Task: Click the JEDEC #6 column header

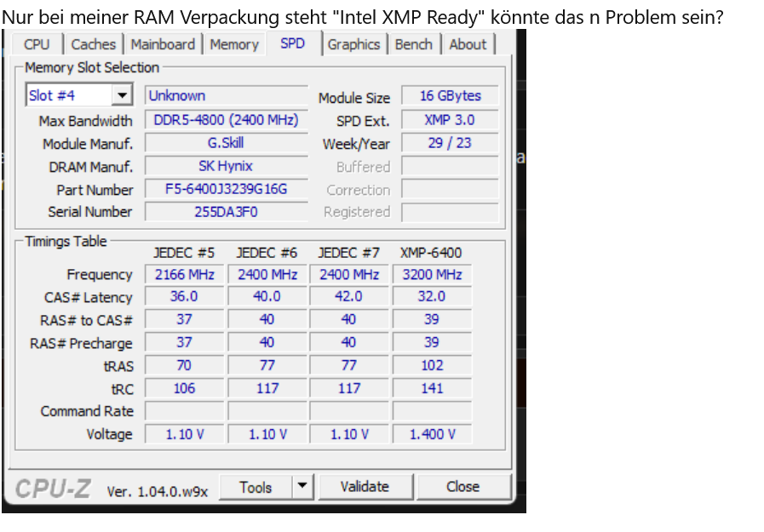Action: 267,253
